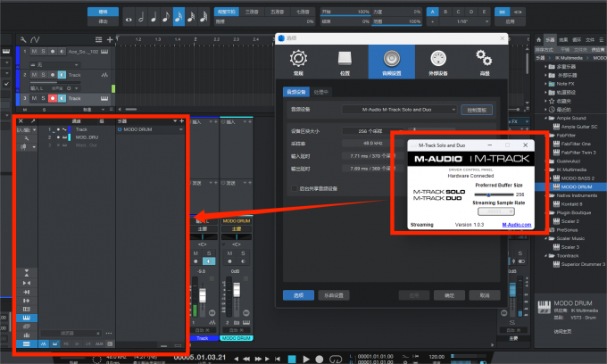Collapse the Toontrack folder
Viewport: 607px width, 364px height.
[545, 256]
